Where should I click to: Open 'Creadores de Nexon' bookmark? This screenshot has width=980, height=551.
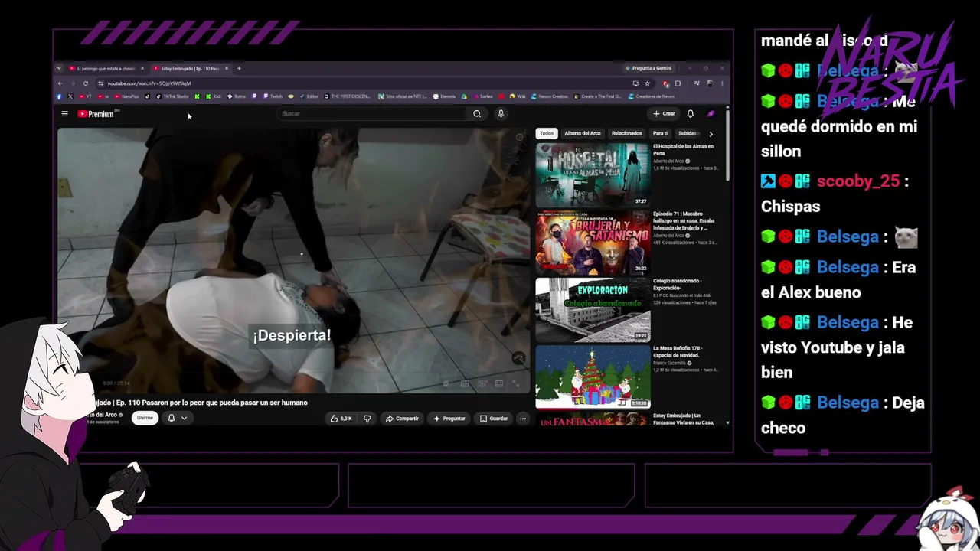click(x=651, y=96)
